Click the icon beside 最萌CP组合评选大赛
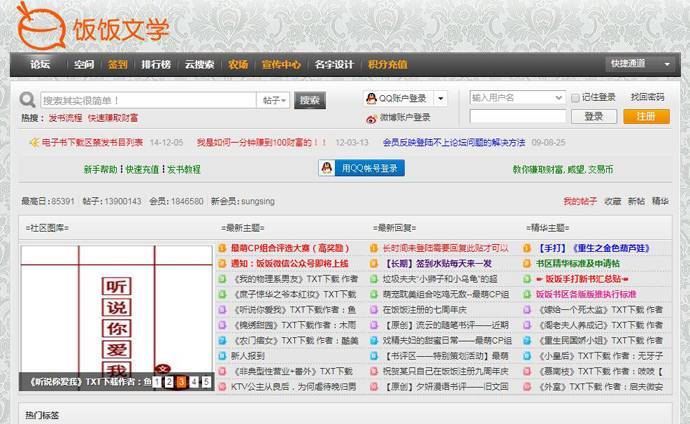The width and height of the screenshot is (690, 424). (223, 248)
